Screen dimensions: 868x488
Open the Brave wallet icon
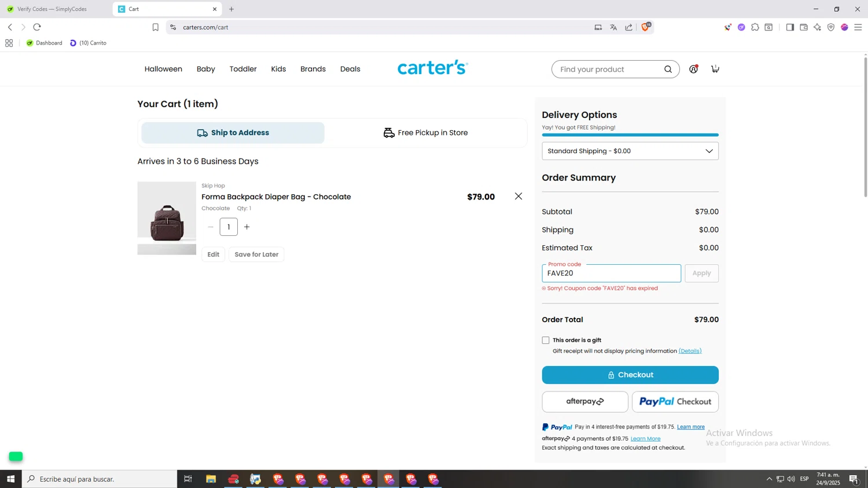(804, 27)
